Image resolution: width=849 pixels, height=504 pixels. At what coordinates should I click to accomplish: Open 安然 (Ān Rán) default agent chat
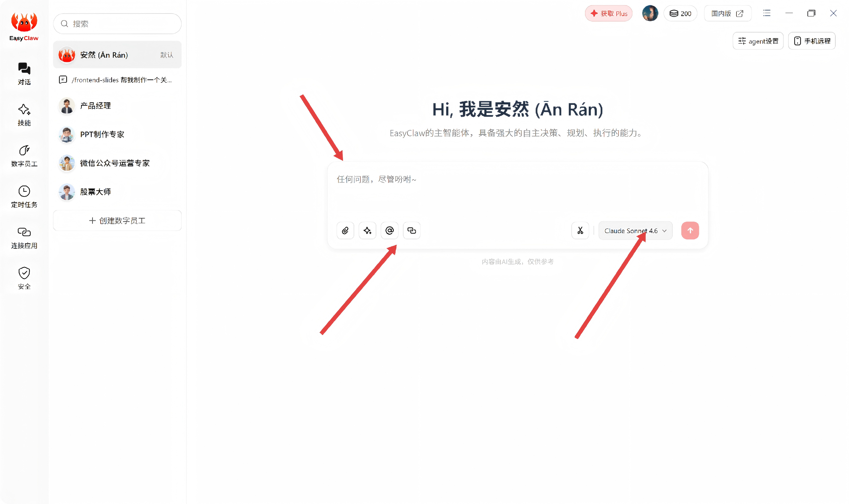coord(117,55)
